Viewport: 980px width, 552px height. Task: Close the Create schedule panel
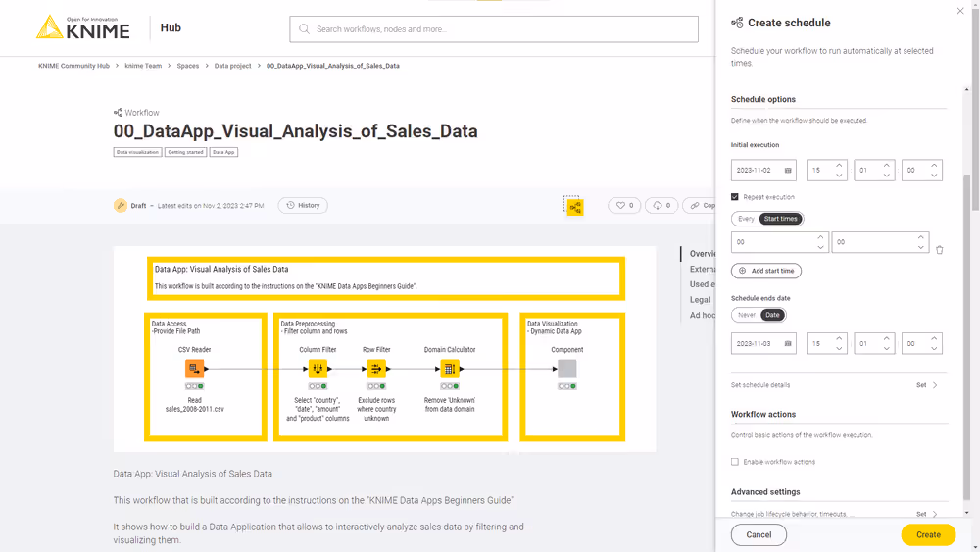click(959, 11)
